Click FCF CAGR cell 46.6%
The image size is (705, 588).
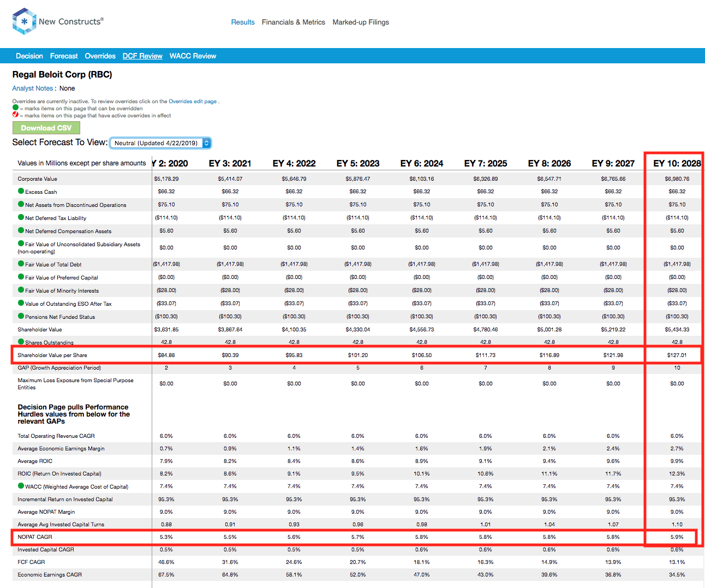click(x=166, y=562)
